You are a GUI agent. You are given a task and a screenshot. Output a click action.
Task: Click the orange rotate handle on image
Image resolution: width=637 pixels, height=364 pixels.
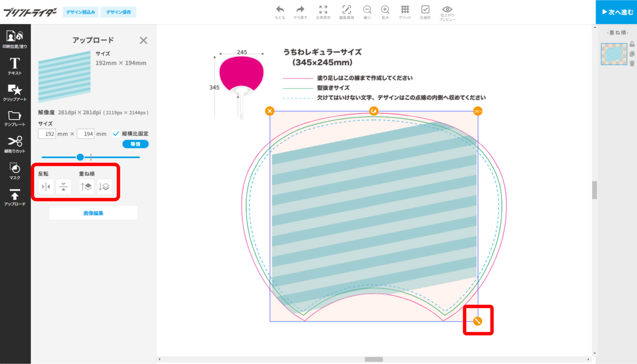point(373,111)
